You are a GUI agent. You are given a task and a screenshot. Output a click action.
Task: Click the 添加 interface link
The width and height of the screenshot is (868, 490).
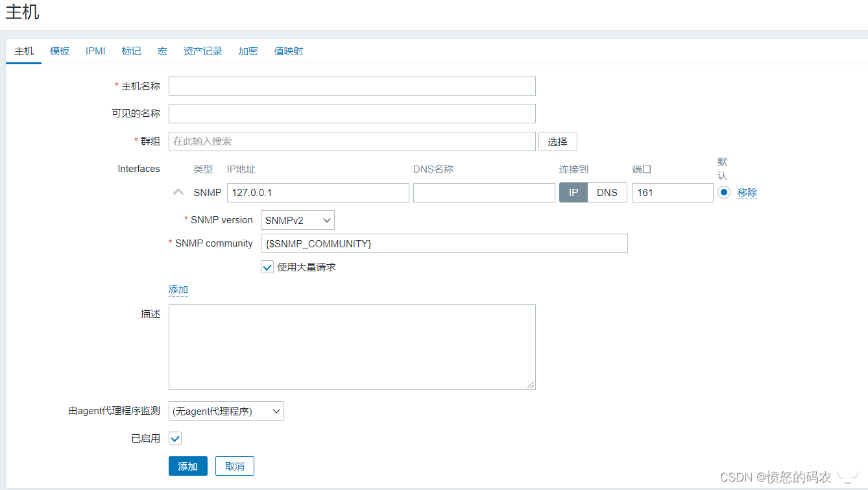178,289
